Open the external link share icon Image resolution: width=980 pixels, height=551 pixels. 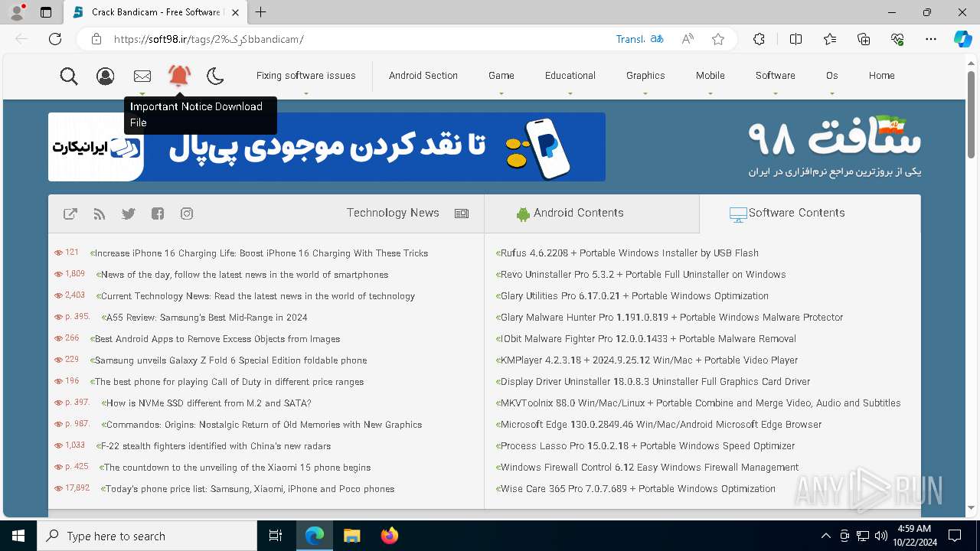tap(70, 214)
